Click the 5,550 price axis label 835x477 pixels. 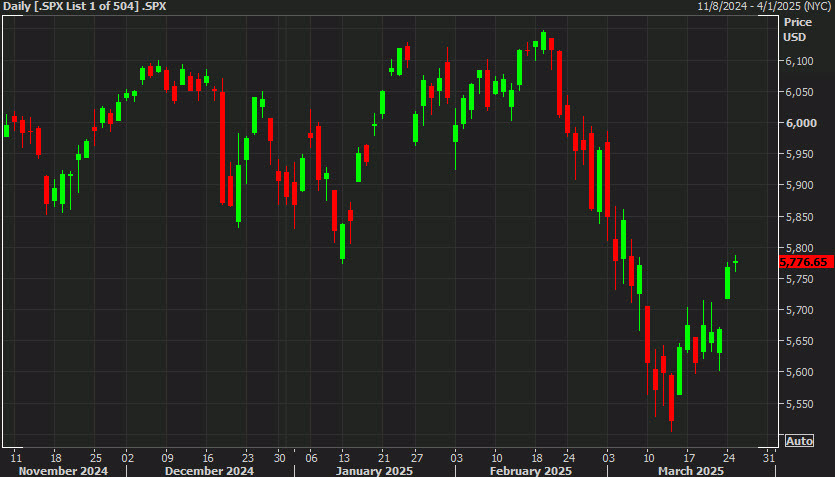(x=800, y=404)
